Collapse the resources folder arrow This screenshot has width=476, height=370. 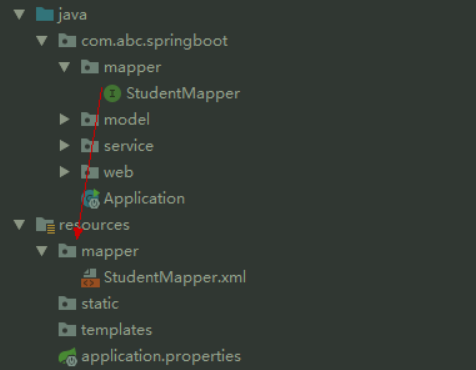click(x=19, y=225)
